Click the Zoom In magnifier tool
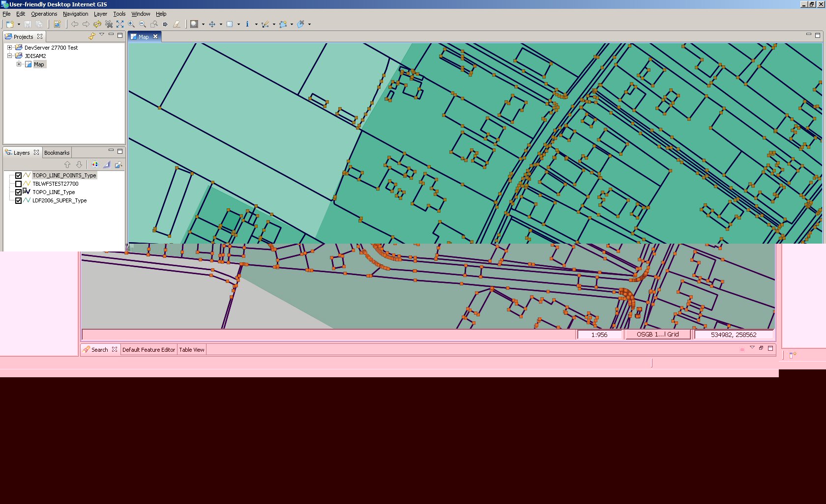 click(x=131, y=24)
